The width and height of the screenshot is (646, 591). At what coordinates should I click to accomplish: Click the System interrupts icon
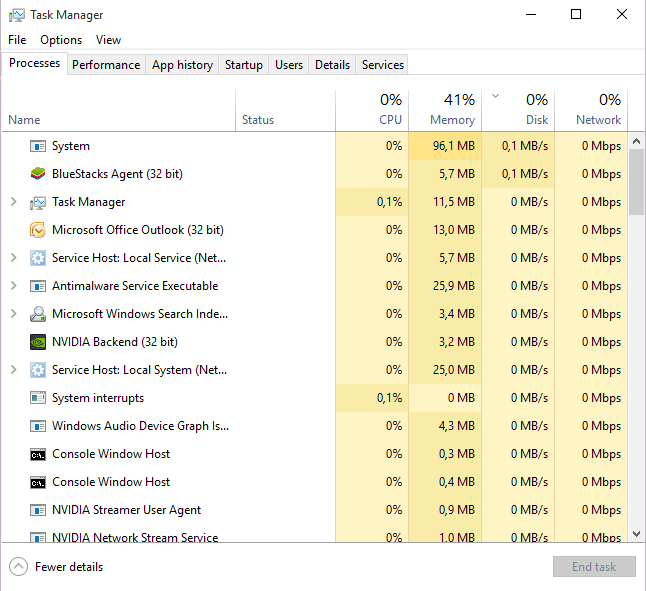pyautogui.click(x=38, y=398)
